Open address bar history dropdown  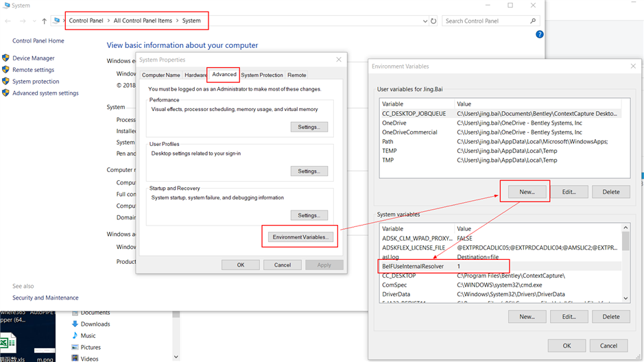[425, 21]
